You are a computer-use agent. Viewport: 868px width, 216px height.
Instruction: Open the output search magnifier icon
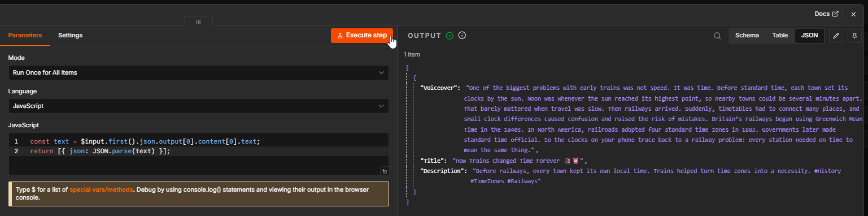(x=717, y=36)
